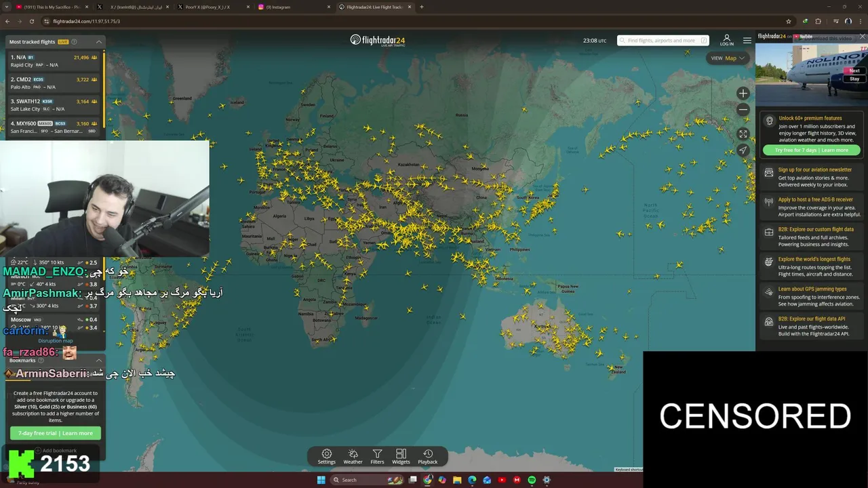
Task: Collapse the Bookmarks panel
Action: [x=98, y=361]
